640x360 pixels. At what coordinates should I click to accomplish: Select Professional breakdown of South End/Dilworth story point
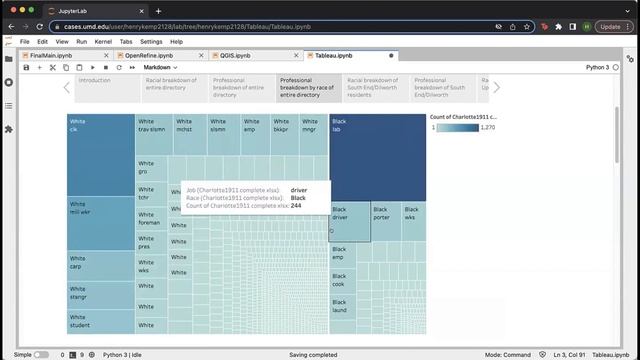coord(443,88)
